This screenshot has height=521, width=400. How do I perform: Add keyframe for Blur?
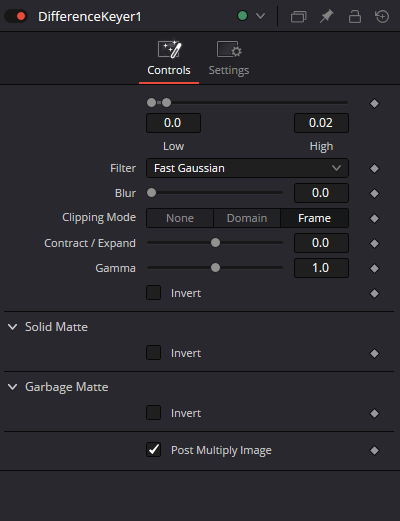(374, 194)
